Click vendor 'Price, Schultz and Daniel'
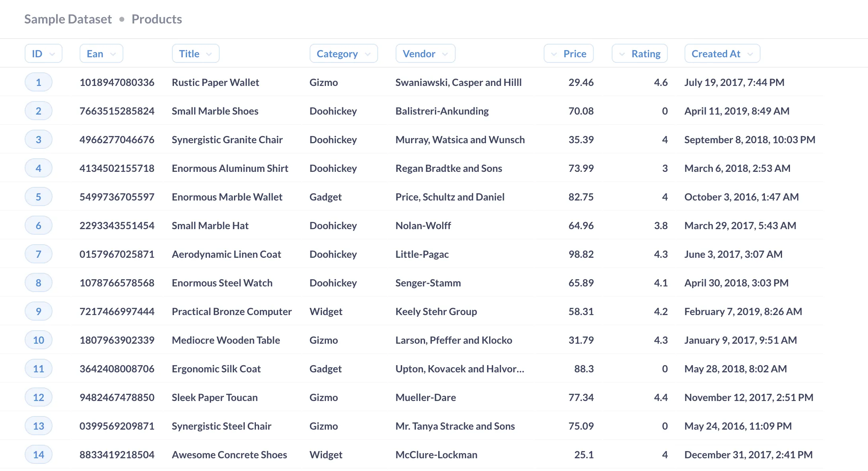The width and height of the screenshot is (868, 471). (x=450, y=197)
